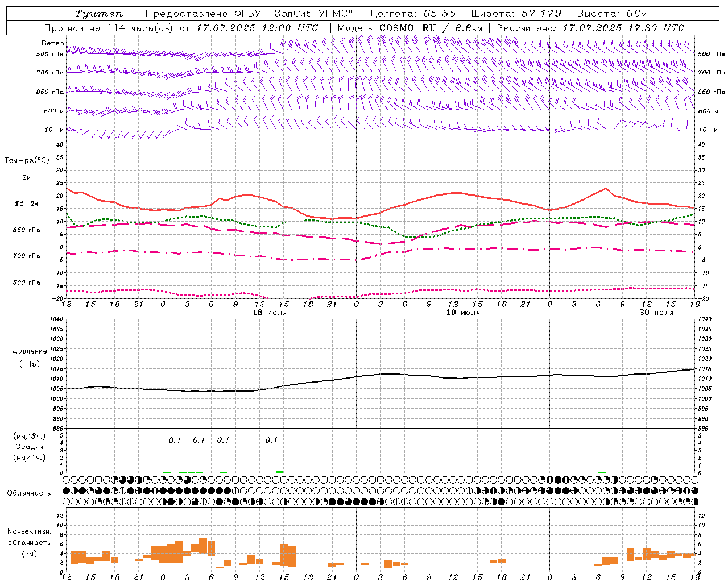
Task: Click the (гПа) unit label under Давление
Action: pos(29,364)
